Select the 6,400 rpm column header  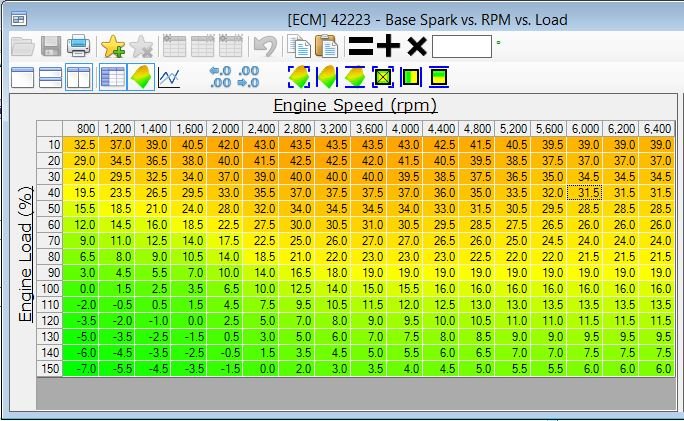657,129
